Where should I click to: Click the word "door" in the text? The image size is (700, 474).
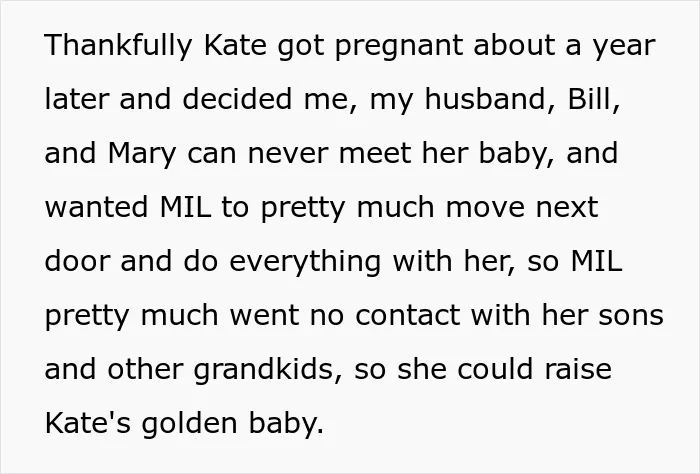[x=77, y=260]
